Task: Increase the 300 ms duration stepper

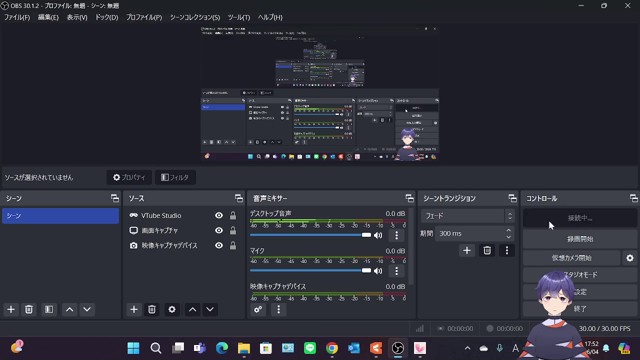Action: coord(509,230)
